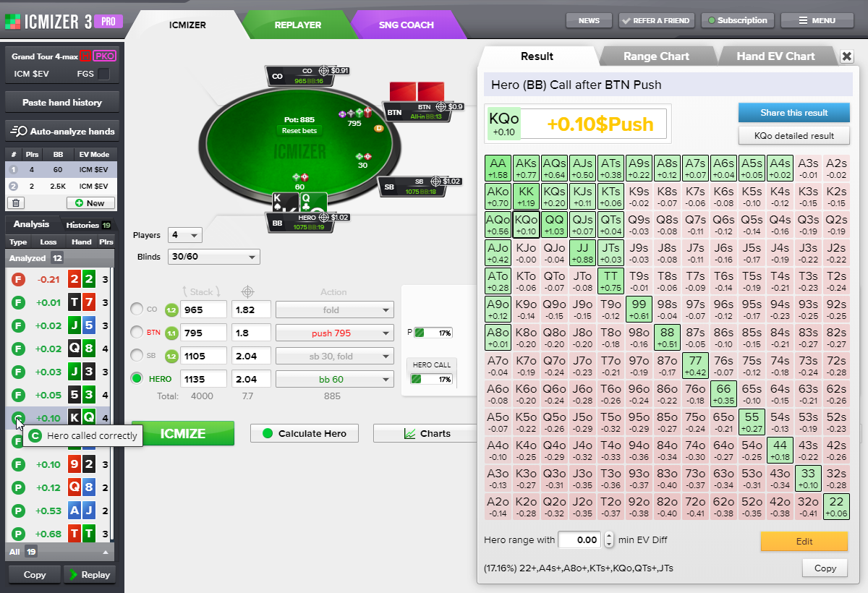Expand the All 19 hands filter
This screenshot has height=593, width=868.
tap(59, 552)
